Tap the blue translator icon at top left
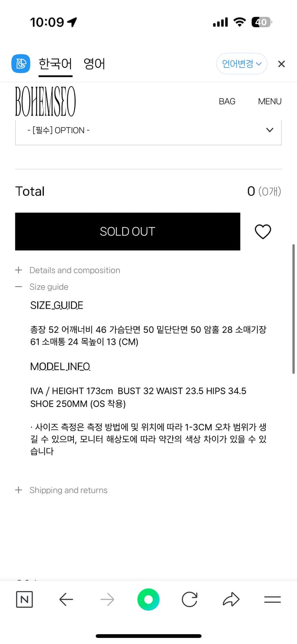This screenshot has height=644, width=297. click(x=20, y=64)
